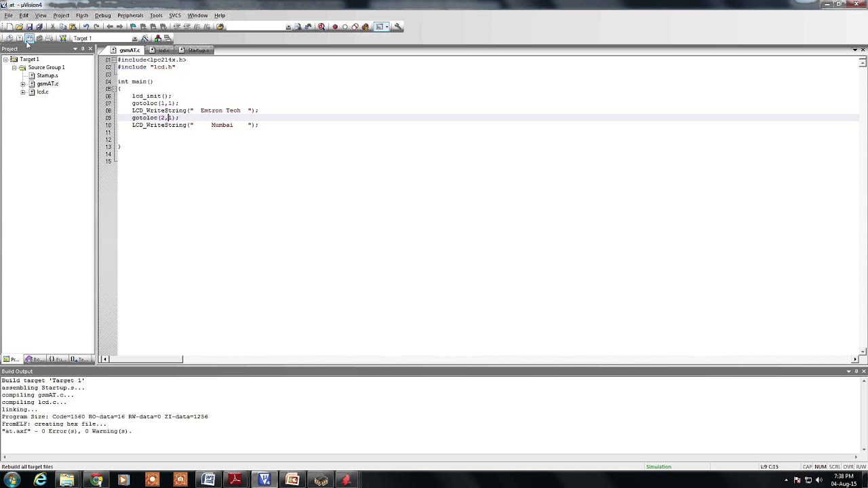Open Internet Explorer from the taskbar
The height and width of the screenshot is (488, 868).
tap(41, 480)
